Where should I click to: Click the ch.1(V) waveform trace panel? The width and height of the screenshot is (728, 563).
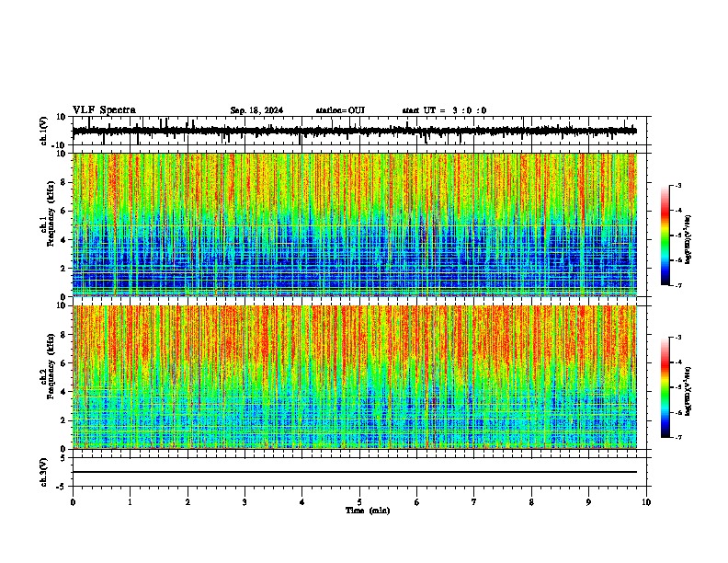(361, 131)
